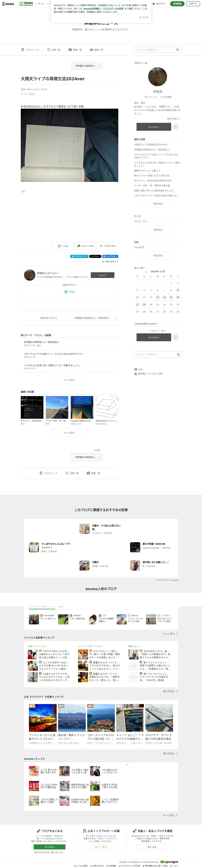Open the next article 世界最大の財団法人と一般社団法人 in the pager

94,318
